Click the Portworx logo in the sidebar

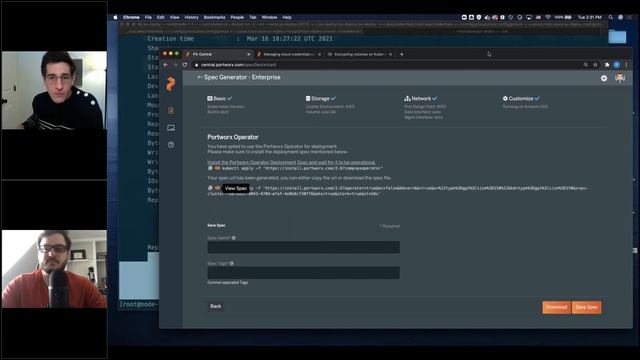(x=171, y=84)
